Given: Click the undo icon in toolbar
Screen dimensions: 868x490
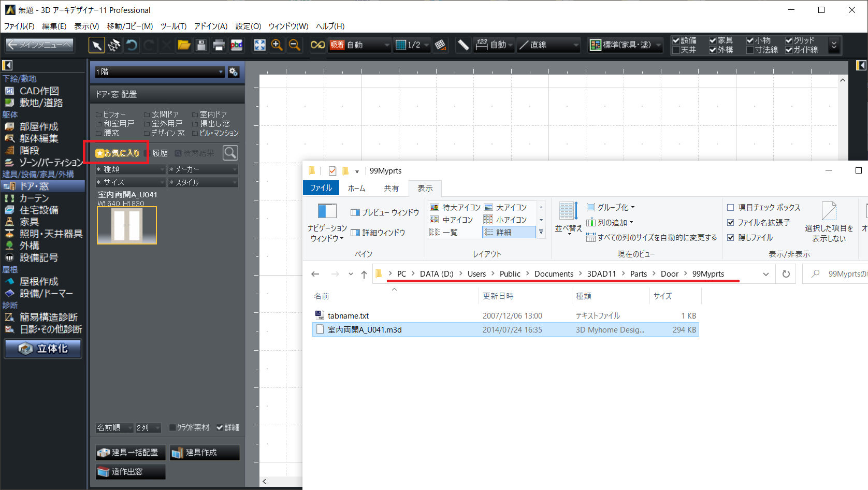Looking at the screenshot, I should [132, 46].
